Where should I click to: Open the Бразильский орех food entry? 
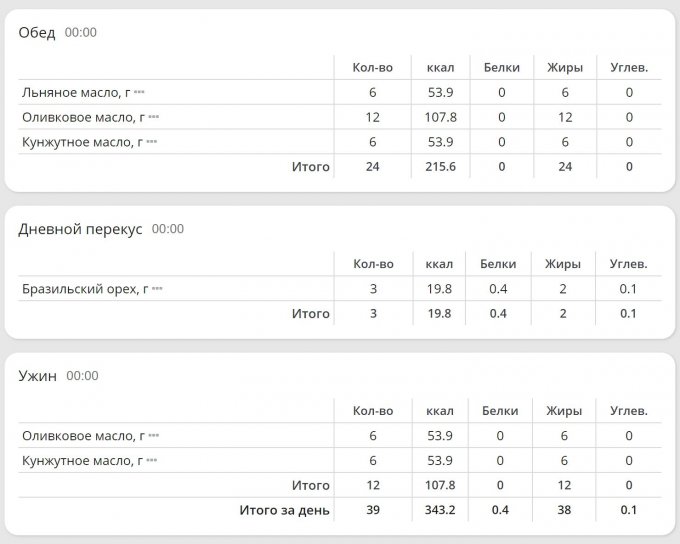(84, 289)
